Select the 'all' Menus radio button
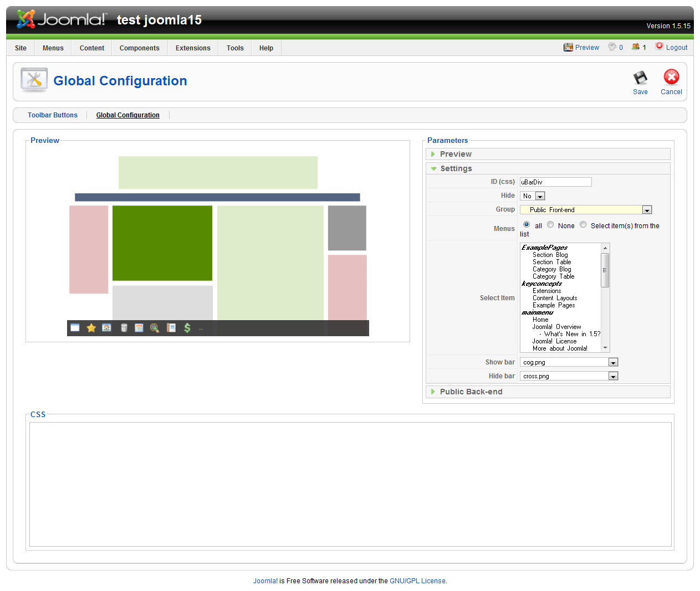 [x=527, y=225]
